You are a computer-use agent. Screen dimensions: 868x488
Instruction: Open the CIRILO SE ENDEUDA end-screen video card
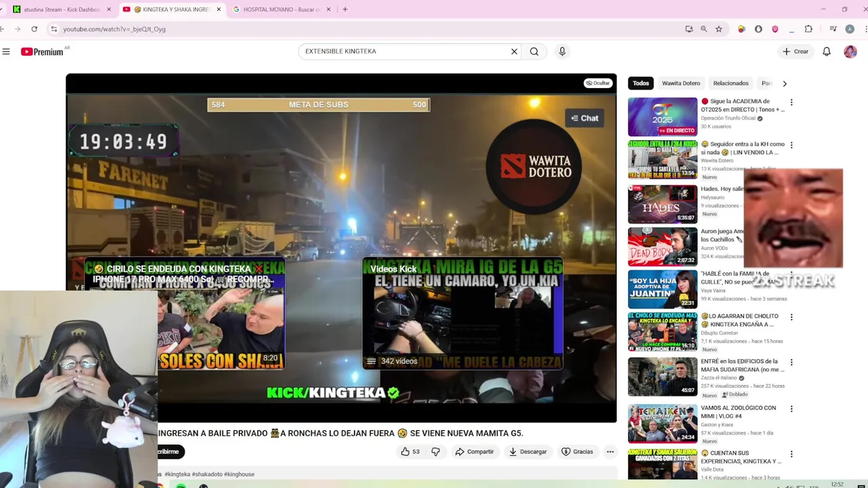pos(184,313)
